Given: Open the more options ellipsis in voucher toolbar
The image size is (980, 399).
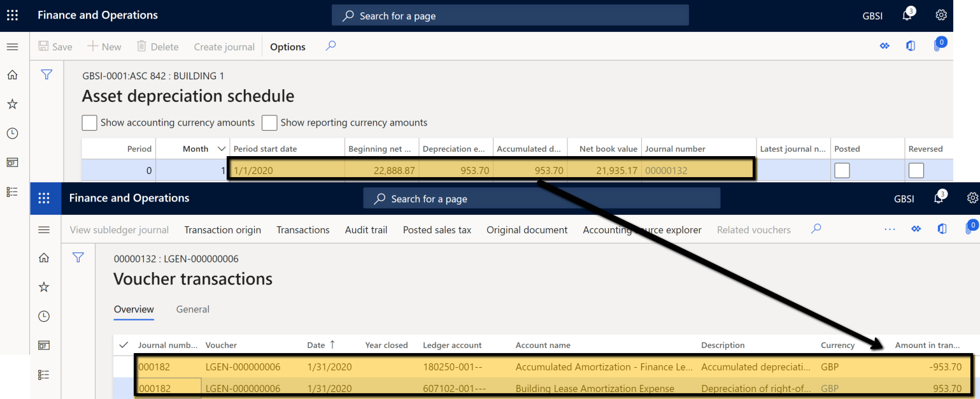Looking at the screenshot, I should tap(890, 229).
